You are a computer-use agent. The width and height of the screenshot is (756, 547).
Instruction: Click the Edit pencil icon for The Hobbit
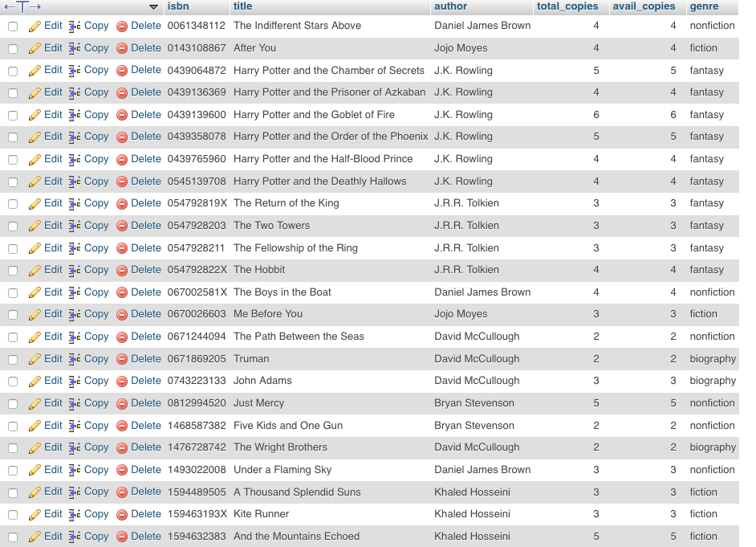pos(34,270)
